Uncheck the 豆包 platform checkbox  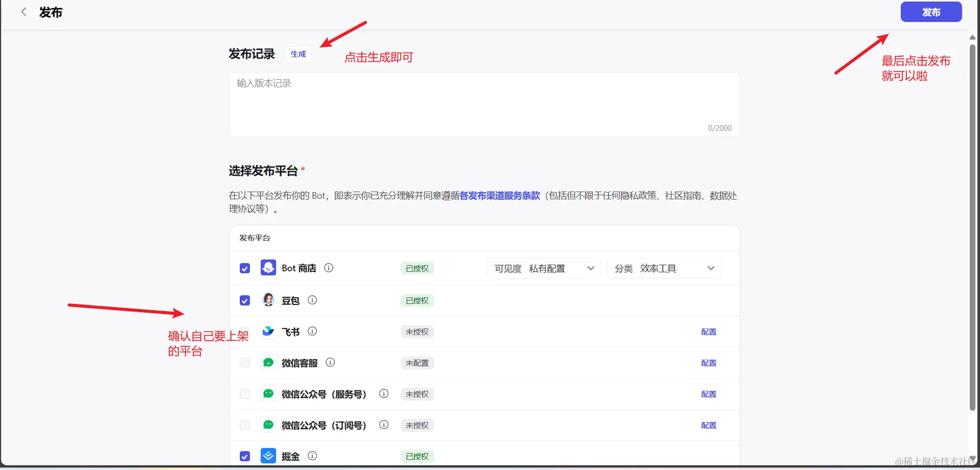[245, 300]
